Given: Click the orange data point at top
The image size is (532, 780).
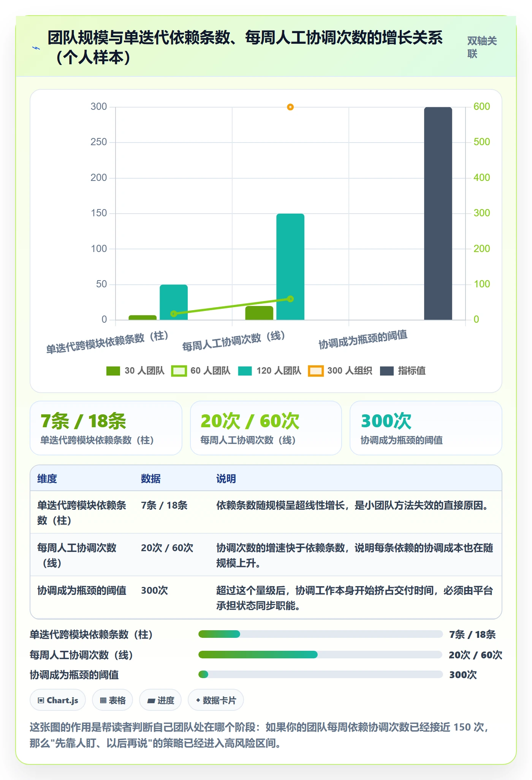Looking at the screenshot, I should pyautogui.click(x=290, y=107).
